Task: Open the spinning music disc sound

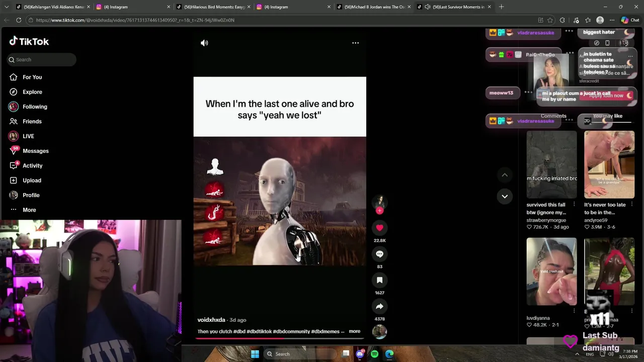Action: pyautogui.click(x=379, y=331)
